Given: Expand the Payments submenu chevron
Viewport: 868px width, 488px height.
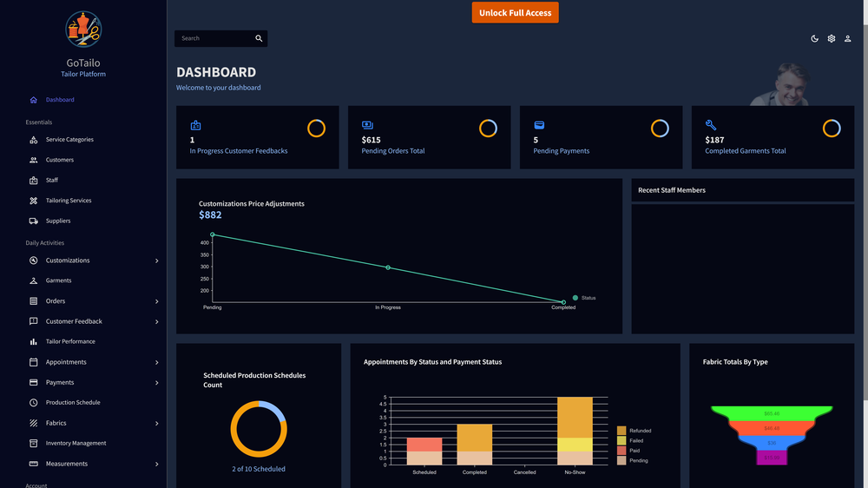Looking at the screenshot, I should click(x=156, y=383).
